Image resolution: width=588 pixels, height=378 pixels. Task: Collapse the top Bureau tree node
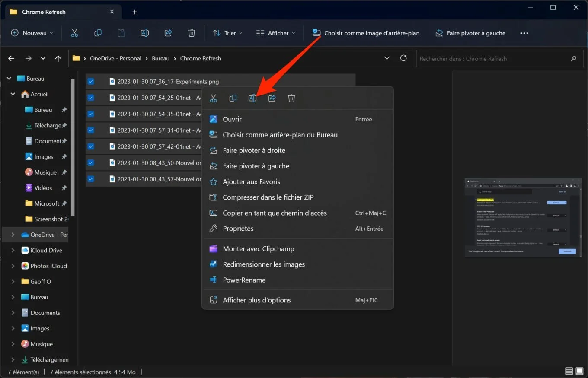pos(9,79)
